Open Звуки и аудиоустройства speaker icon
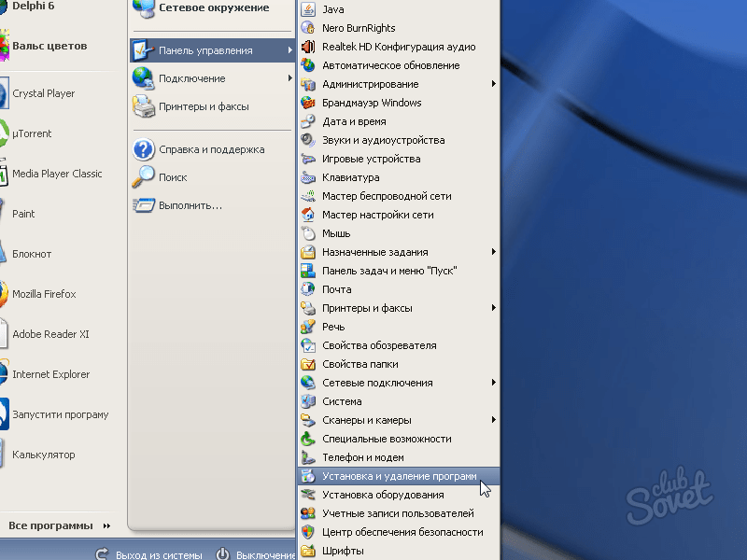The width and height of the screenshot is (747, 560). click(x=308, y=140)
